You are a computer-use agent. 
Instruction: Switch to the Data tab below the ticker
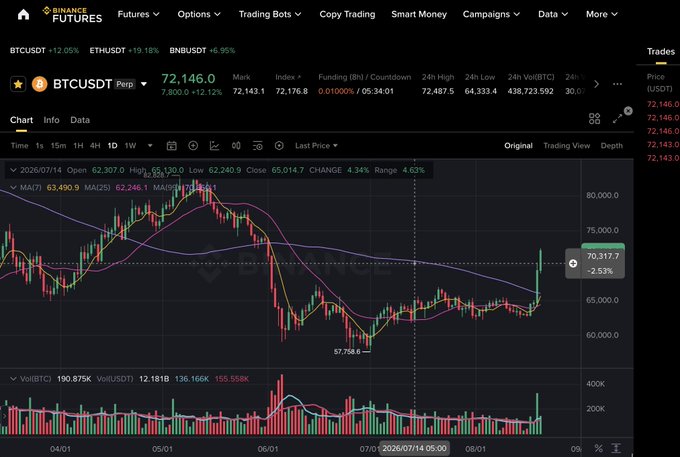tap(80, 120)
